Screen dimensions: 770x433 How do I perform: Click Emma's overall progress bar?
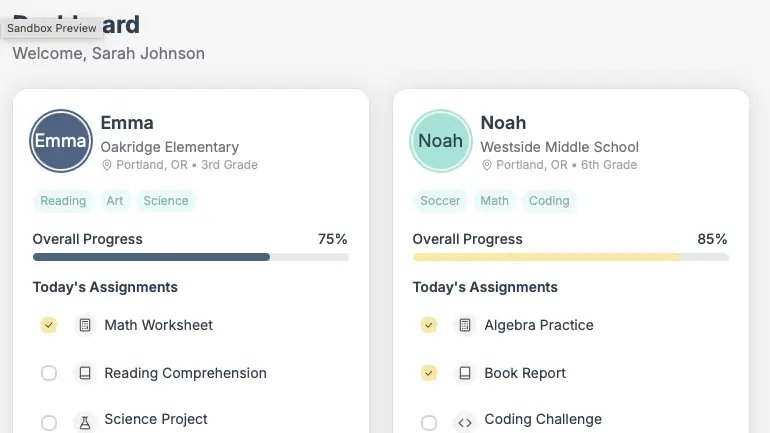pos(190,257)
